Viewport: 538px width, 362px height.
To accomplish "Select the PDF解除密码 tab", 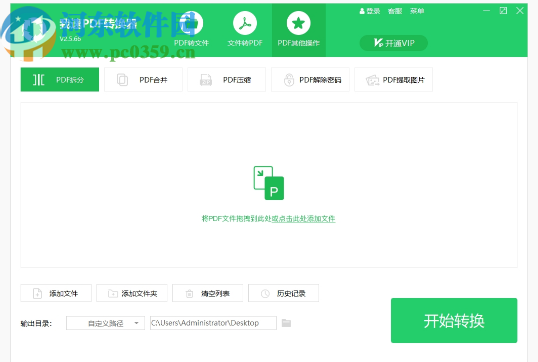I will click(x=310, y=80).
